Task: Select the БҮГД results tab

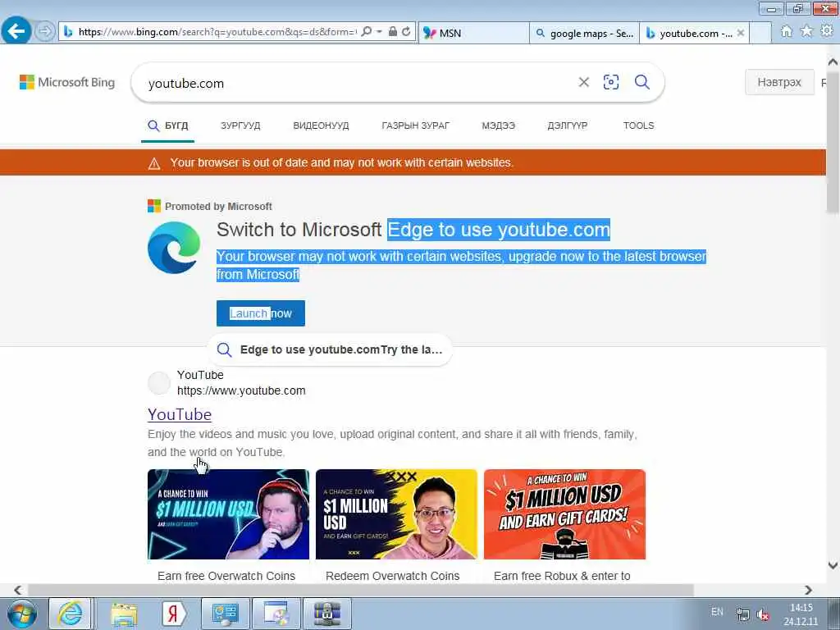Action: tap(167, 126)
